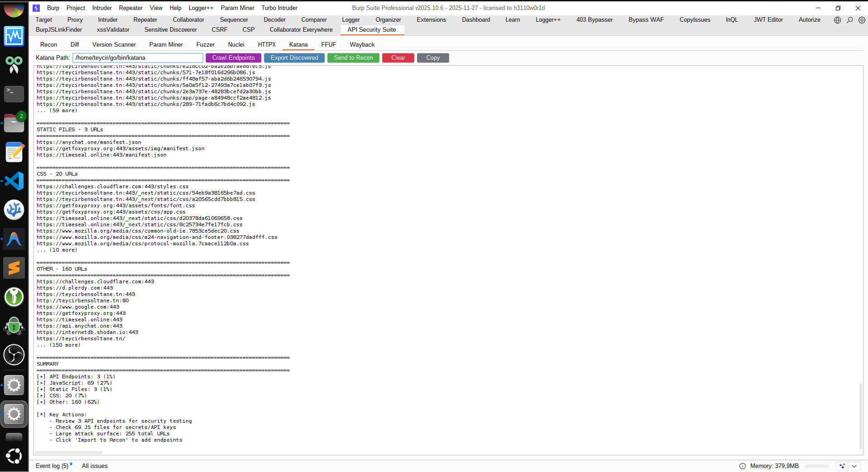868x472 pixels.
Task: Open the Files manager dock icon
Action: [14, 123]
